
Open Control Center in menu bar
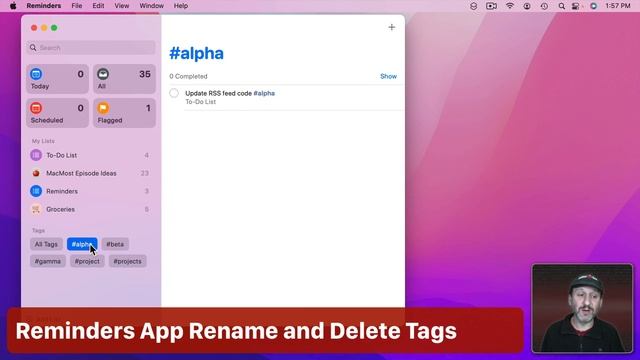[x=576, y=6]
